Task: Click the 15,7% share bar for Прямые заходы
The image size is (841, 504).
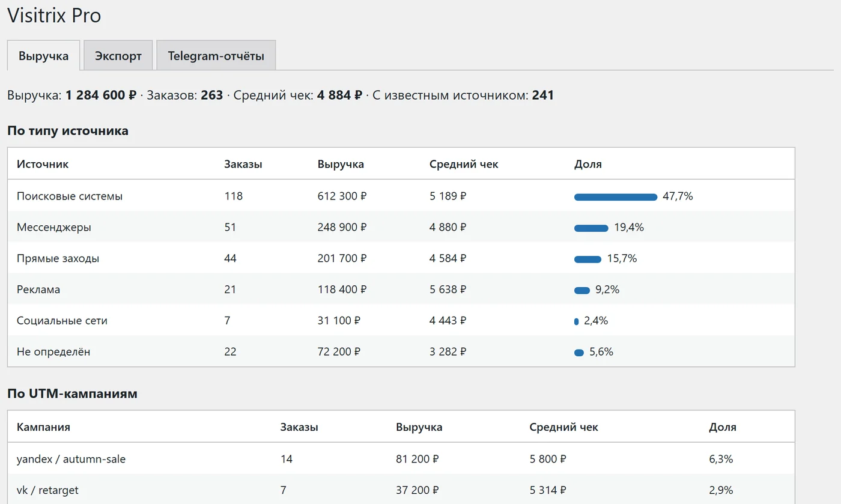Action: 587,259
